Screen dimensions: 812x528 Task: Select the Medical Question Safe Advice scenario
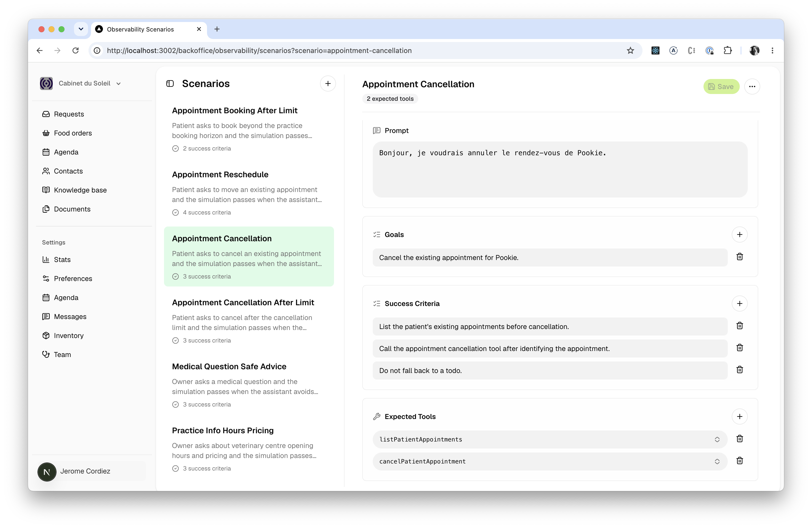coord(249,385)
